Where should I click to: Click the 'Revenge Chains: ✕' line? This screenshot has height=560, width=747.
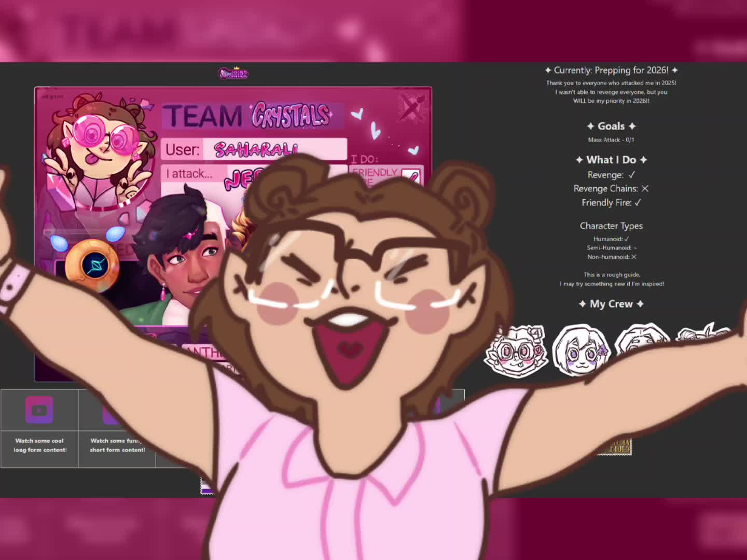611,189
